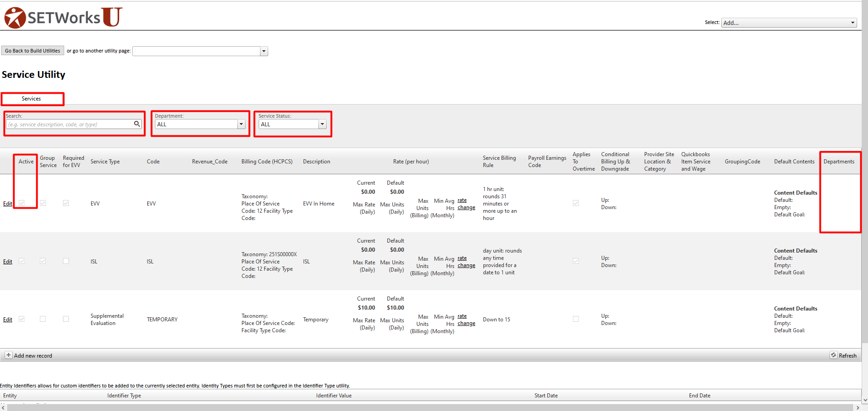
Task: Click the Refresh button label
Action: [x=848, y=356]
